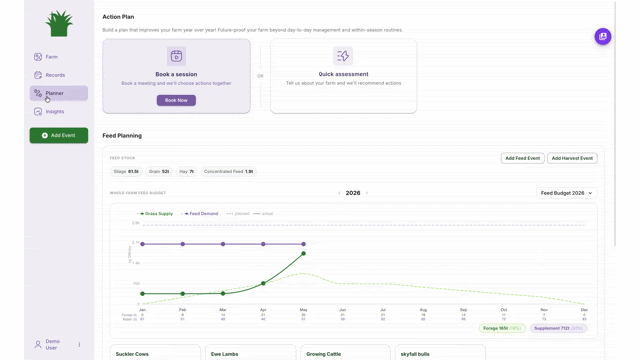Screen dimensions: 640x360
Task: Open the Suckler Cows card
Action: (155, 352)
